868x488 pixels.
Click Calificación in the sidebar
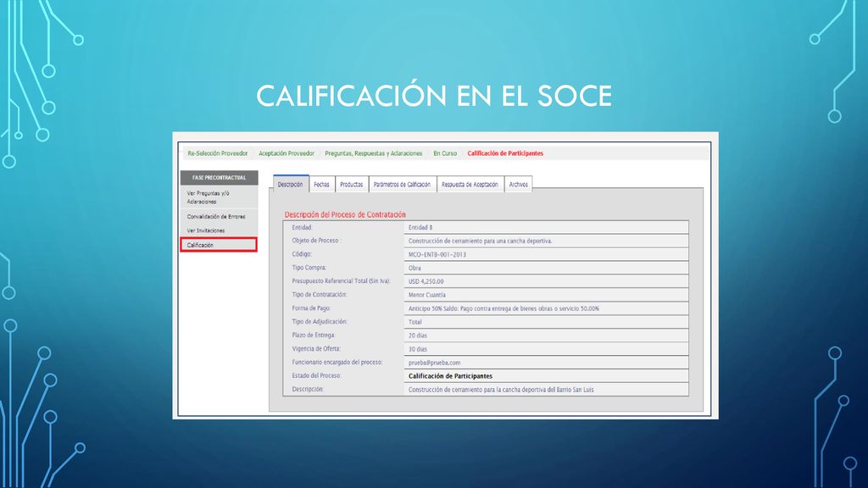(219, 245)
